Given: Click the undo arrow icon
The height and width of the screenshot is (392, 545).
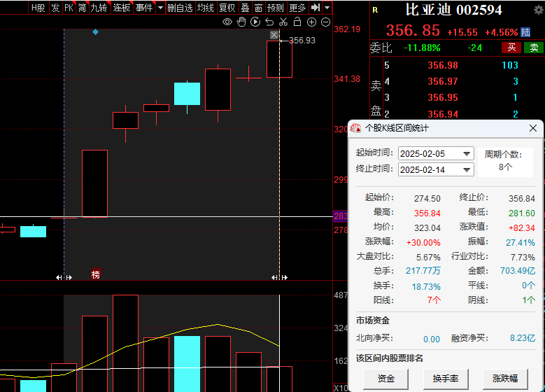Looking at the screenshot, I should [x=269, y=22].
